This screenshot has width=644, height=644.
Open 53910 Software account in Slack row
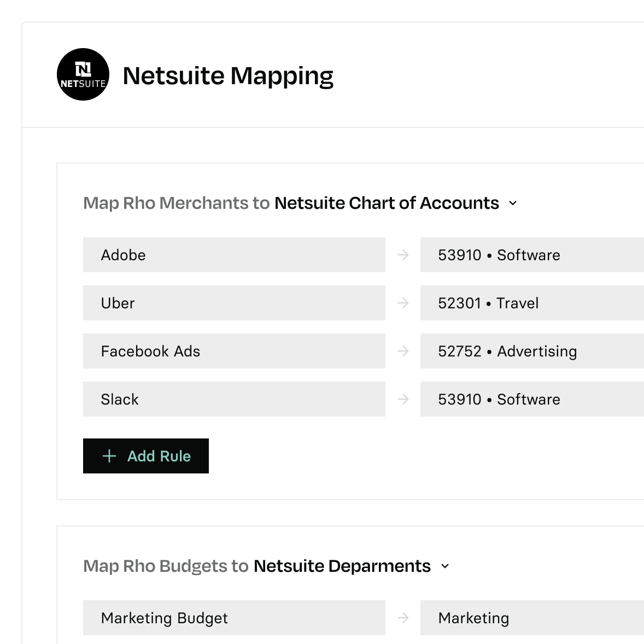click(532, 399)
